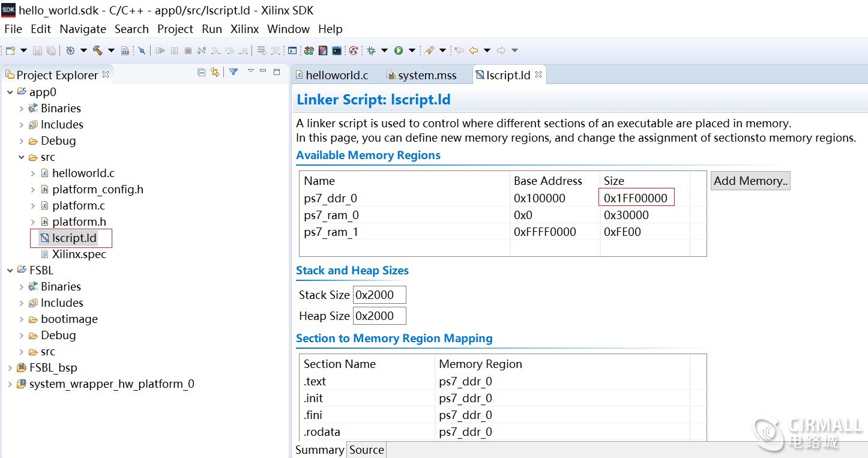
Task: Toggle Skip All Breakpoints icon
Action: click(142, 50)
